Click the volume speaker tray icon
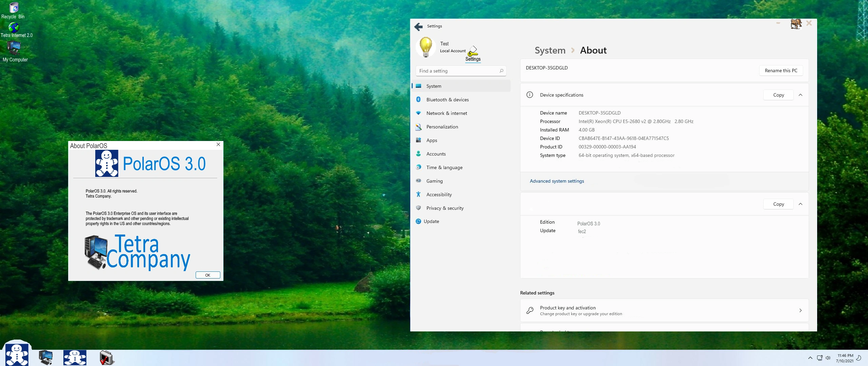This screenshot has height=366, width=868. [x=828, y=358]
